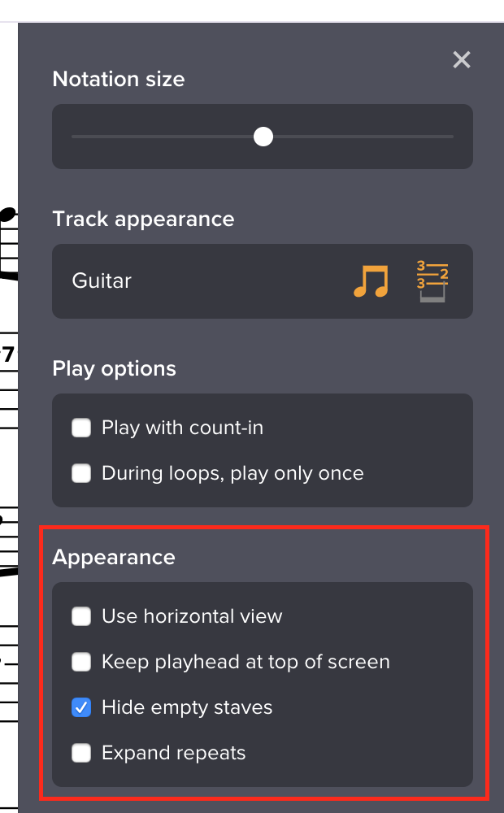Click the Guitar track name label
Viewport: 504px width, 813px height.
click(x=101, y=280)
